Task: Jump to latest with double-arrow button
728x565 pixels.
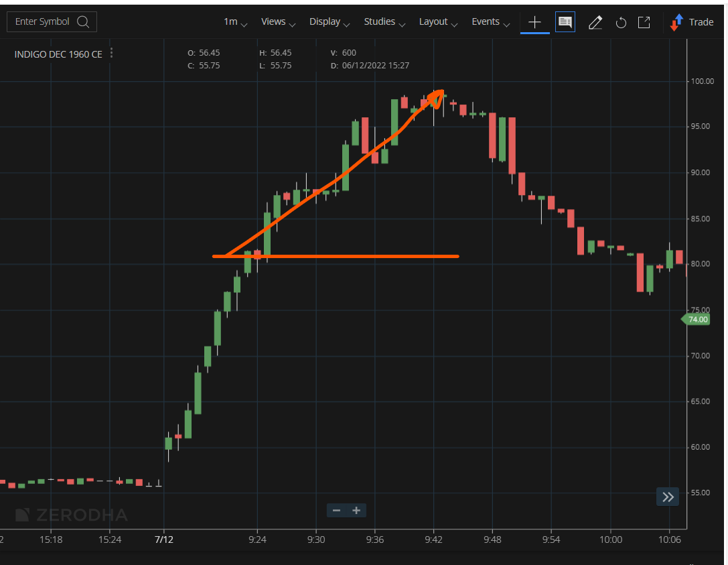Action: pos(668,497)
